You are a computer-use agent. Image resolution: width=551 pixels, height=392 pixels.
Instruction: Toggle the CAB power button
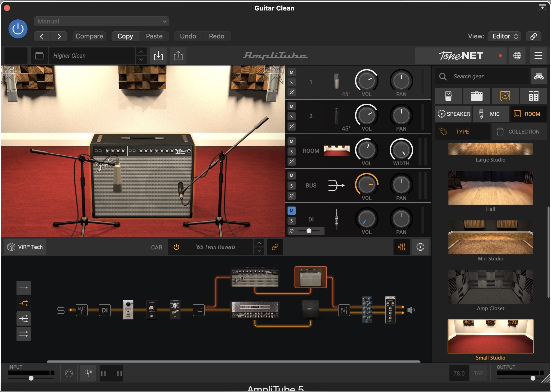176,247
